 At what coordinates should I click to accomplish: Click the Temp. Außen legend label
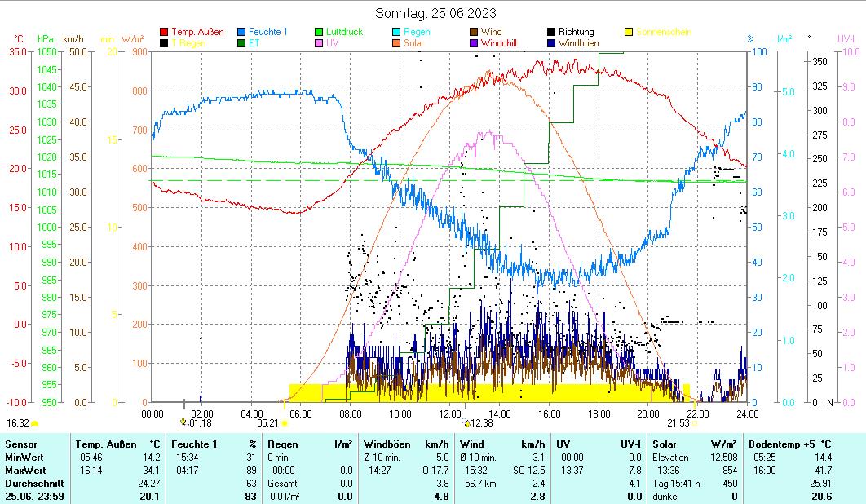click(197, 32)
